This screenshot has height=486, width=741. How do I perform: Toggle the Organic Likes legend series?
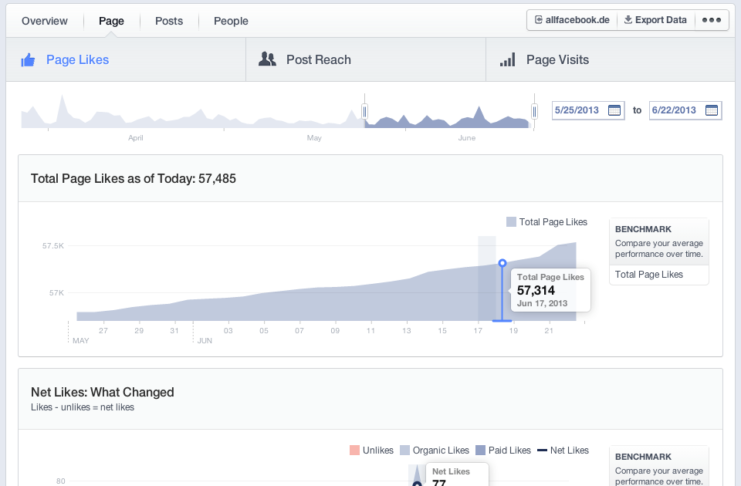click(x=434, y=450)
